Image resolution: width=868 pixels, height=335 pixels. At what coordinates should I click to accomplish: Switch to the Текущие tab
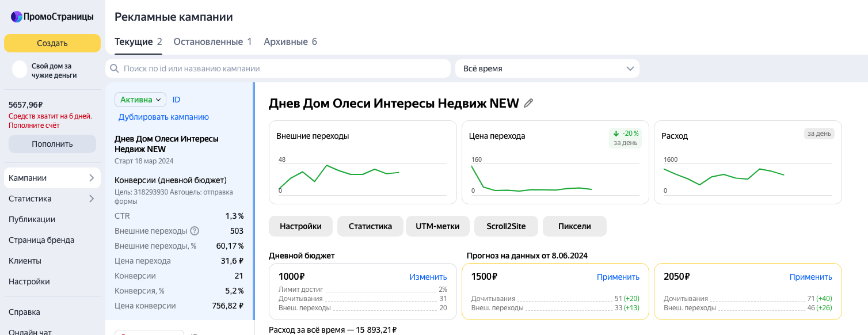[138, 41]
